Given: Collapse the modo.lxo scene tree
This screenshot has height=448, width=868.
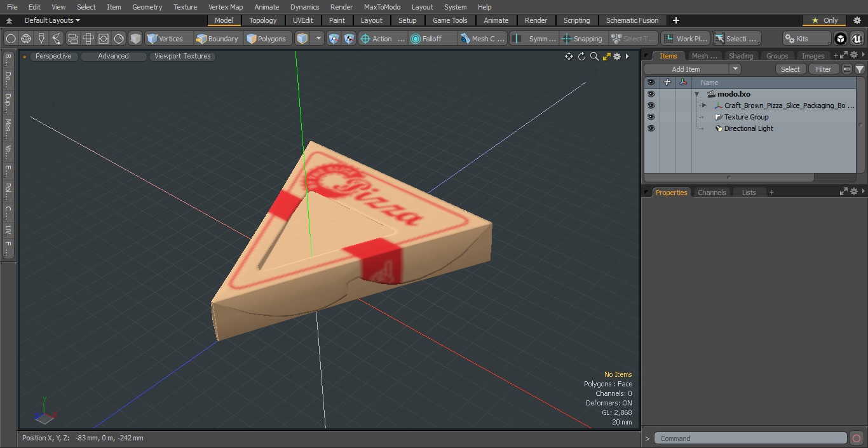Looking at the screenshot, I should tap(697, 94).
